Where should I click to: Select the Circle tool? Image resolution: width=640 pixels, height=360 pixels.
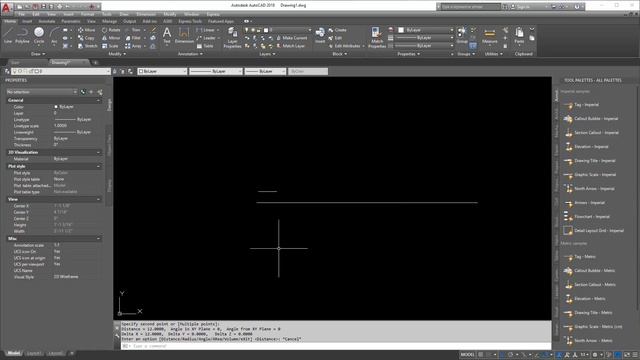click(39, 35)
